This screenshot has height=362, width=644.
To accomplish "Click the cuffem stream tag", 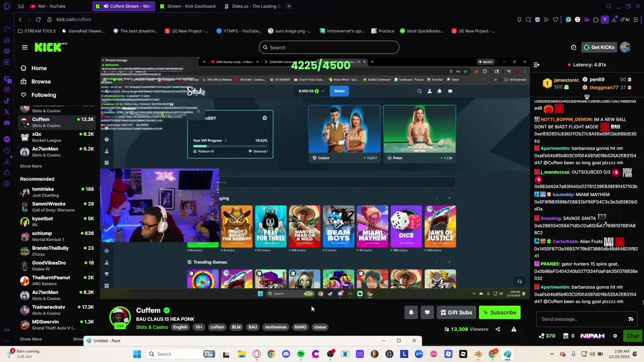I will 217,327.
